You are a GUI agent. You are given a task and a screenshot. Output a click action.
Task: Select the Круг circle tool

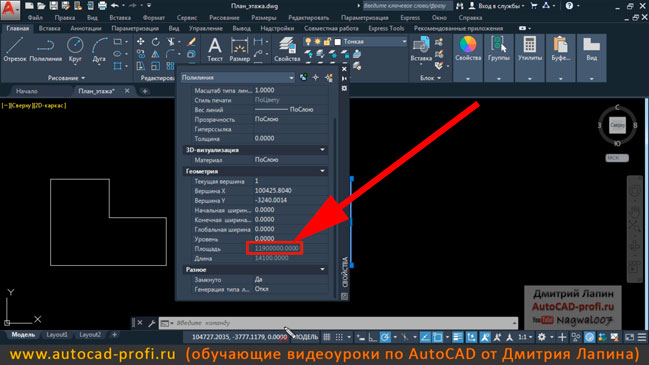tap(75, 49)
